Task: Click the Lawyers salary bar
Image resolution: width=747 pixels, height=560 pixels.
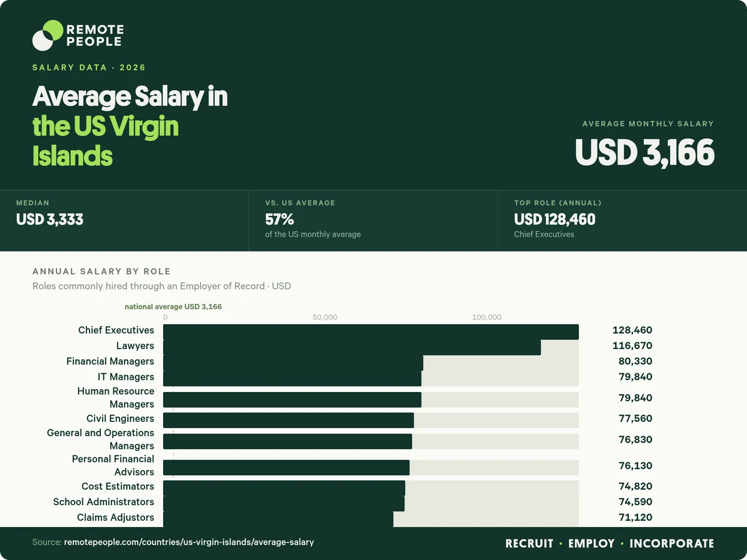Action: click(352, 347)
